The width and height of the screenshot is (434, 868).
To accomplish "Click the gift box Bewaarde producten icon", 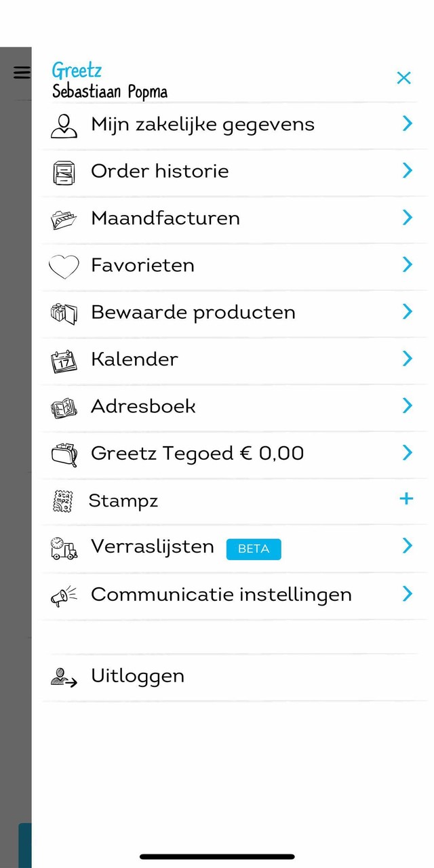I will [x=64, y=313].
